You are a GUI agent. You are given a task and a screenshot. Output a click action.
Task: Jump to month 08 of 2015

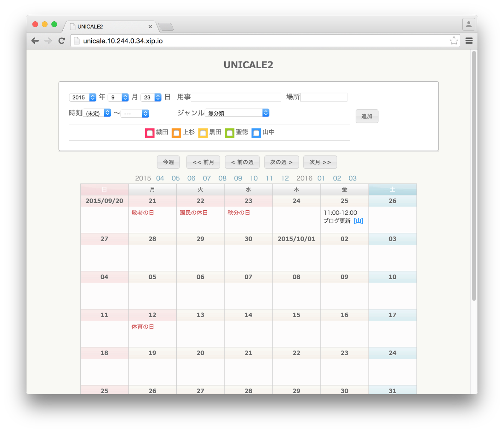point(222,178)
